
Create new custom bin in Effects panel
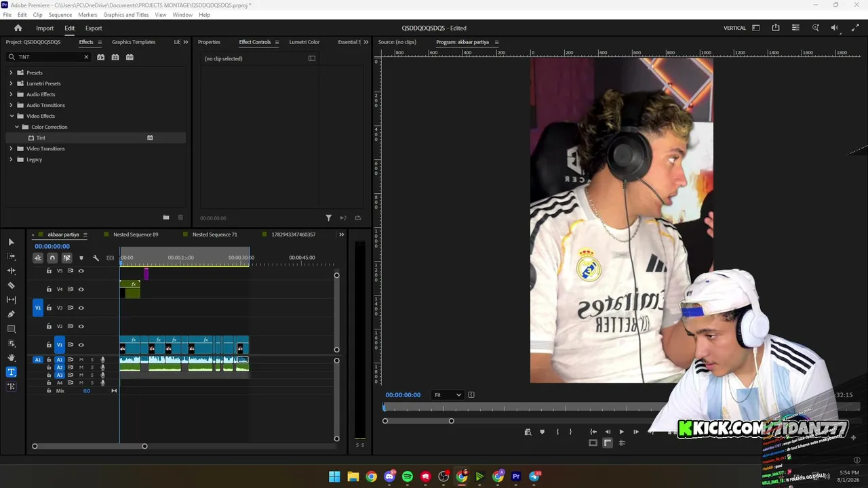(x=166, y=218)
